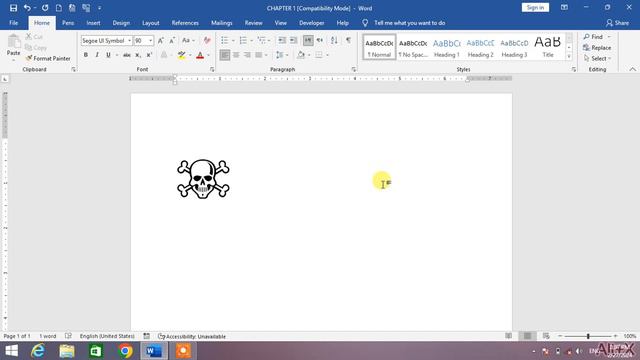Increase font size with grow button

pyautogui.click(x=161, y=40)
